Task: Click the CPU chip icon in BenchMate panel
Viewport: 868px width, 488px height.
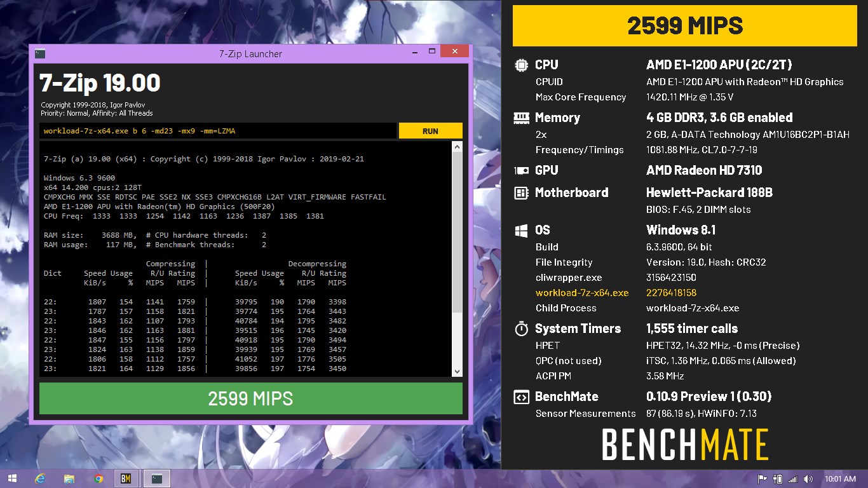Action: click(x=521, y=65)
